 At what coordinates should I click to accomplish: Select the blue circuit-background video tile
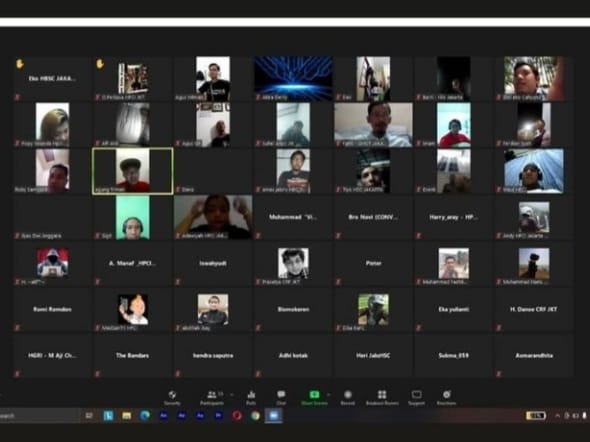(x=293, y=79)
